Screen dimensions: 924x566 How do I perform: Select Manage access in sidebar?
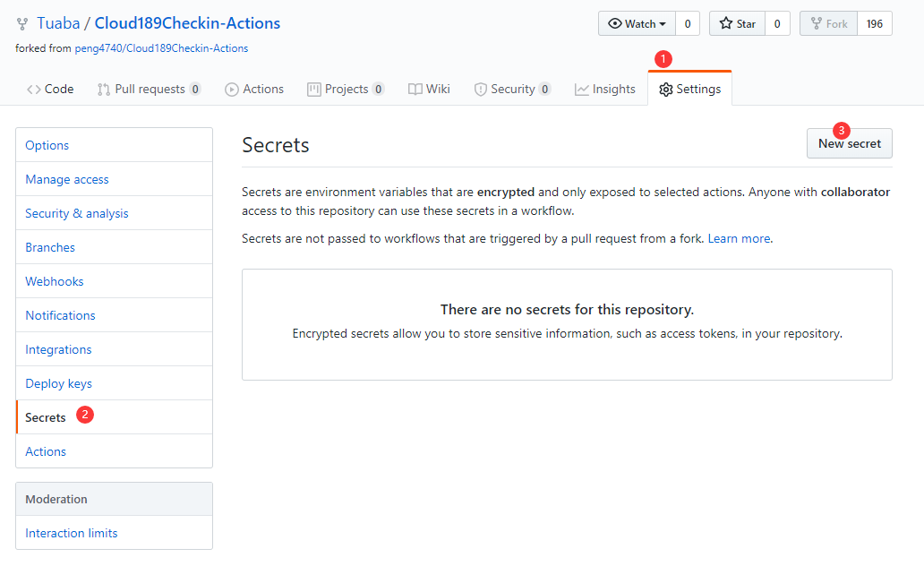click(67, 179)
